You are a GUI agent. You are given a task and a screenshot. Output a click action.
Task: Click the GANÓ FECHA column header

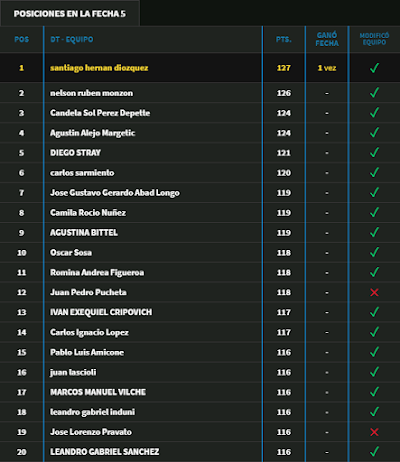(x=327, y=39)
